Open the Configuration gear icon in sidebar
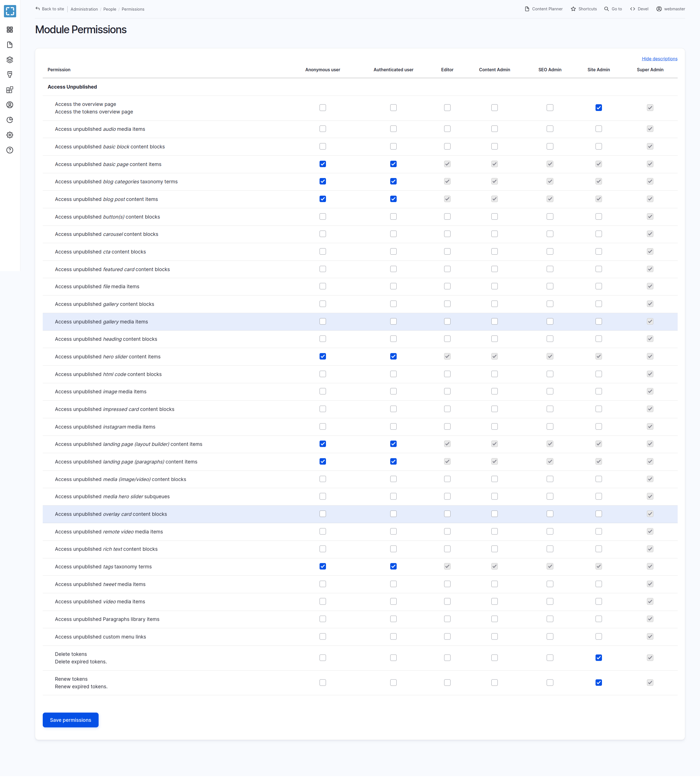700x777 pixels. (10, 135)
